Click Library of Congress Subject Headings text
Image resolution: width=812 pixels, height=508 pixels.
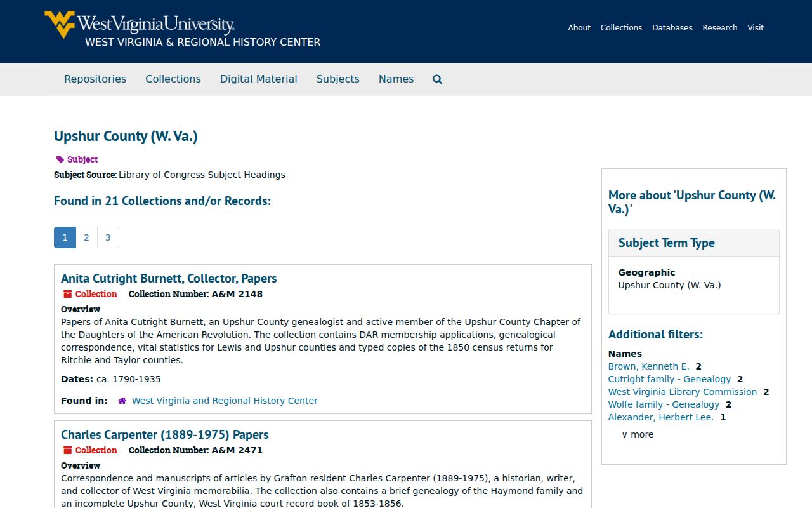click(x=202, y=175)
